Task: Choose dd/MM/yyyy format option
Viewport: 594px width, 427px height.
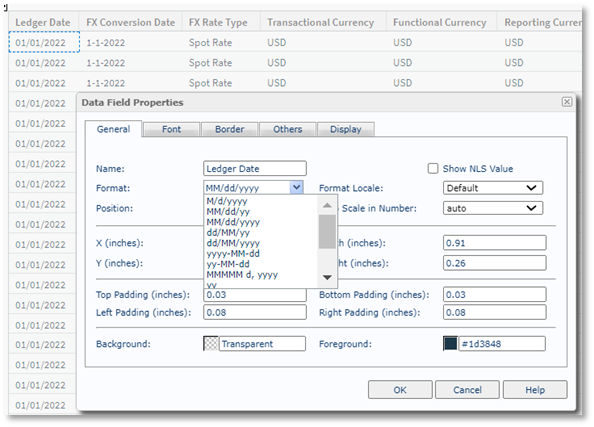Action: click(233, 243)
